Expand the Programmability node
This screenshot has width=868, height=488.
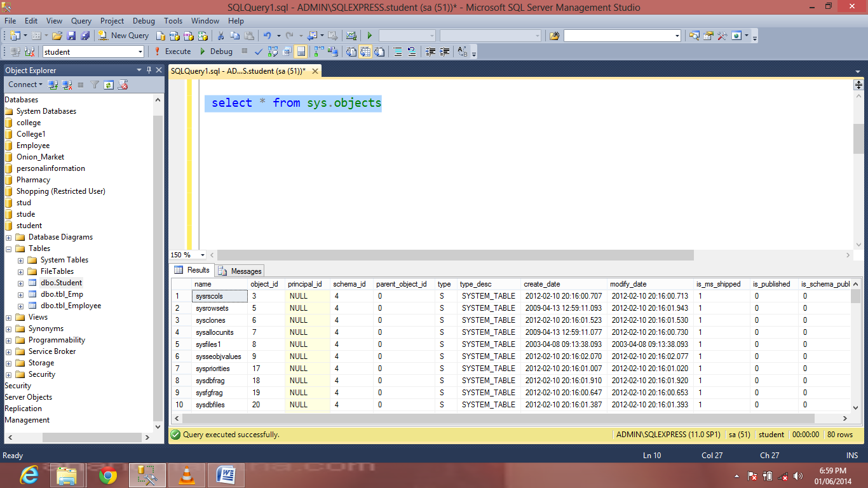(9, 340)
